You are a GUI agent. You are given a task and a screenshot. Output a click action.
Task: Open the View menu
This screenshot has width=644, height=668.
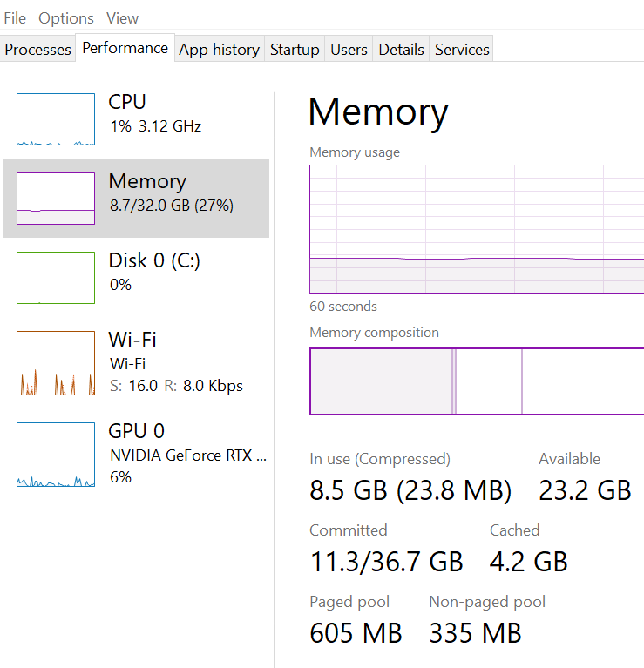point(122,17)
